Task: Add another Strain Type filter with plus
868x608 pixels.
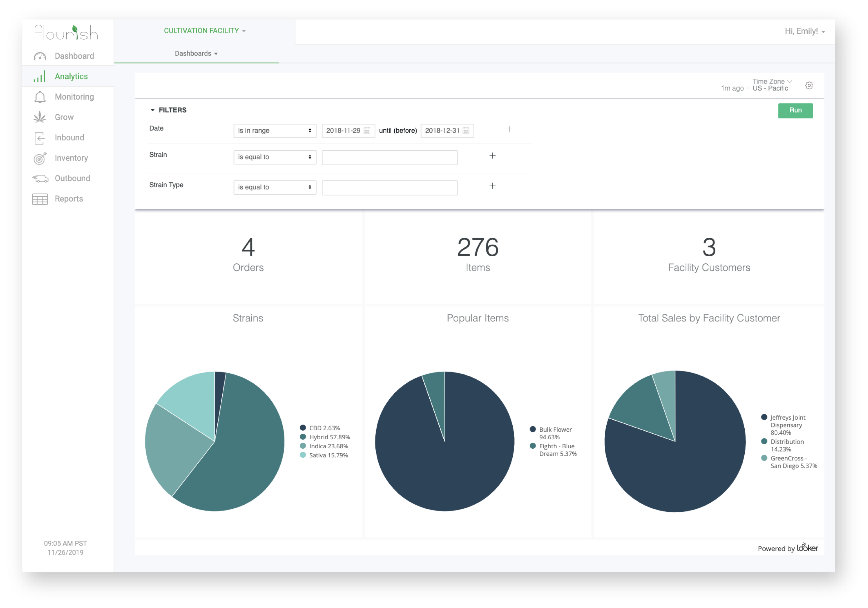Action: tap(492, 186)
